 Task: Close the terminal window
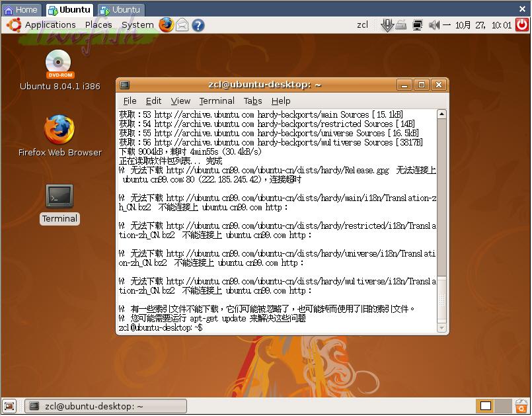tap(439, 85)
